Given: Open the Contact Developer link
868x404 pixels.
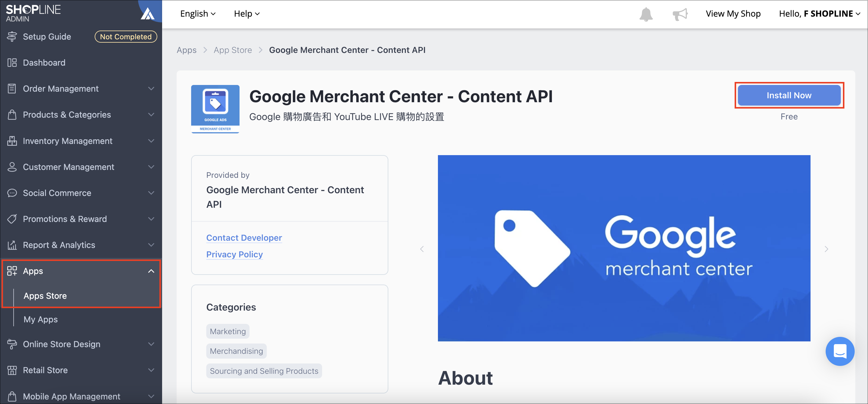Looking at the screenshot, I should click(244, 238).
